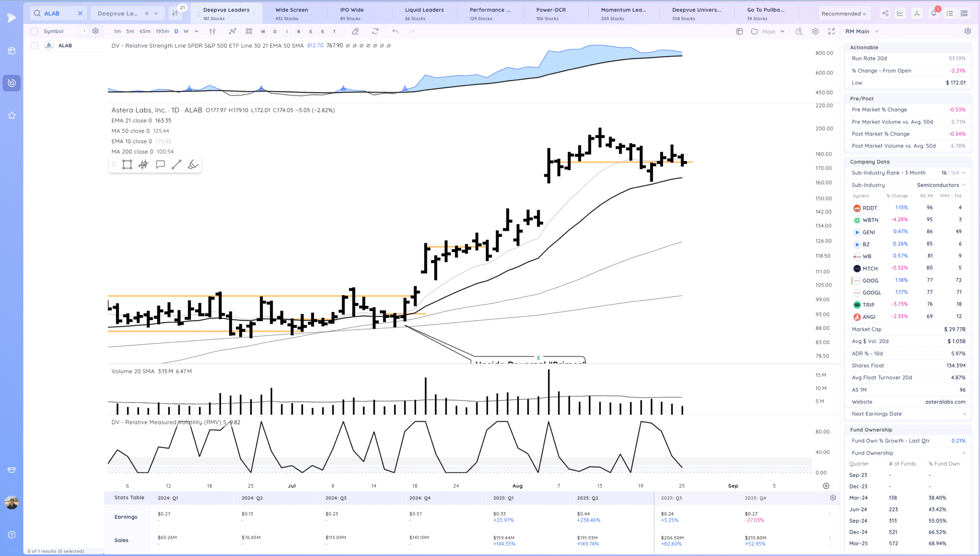Image resolution: width=980 pixels, height=556 pixels.
Task: Select the weekly W timeframe
Action: click(186, 31)
